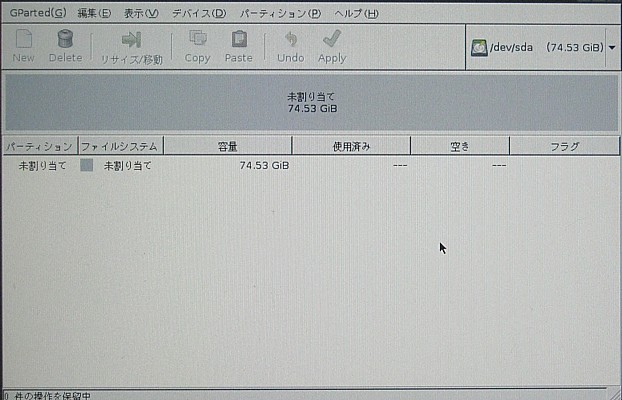
Task: Sort by ファイルシステム column header
Action: (121, 146)
